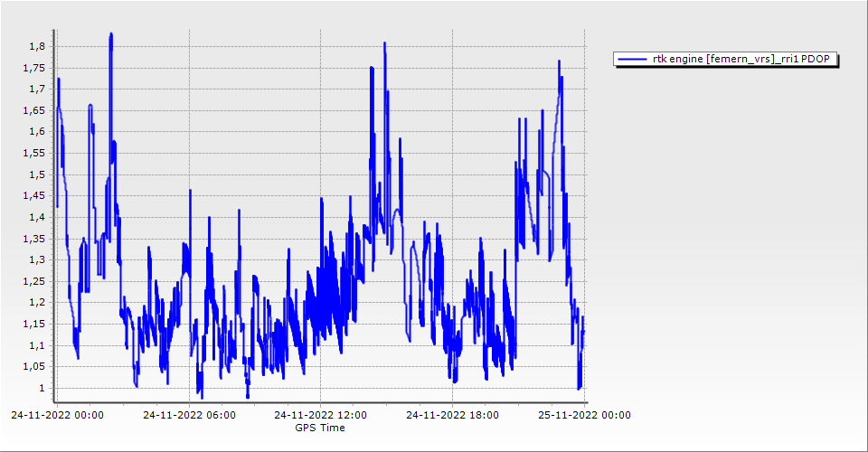This screenshot has height=452, width=868.
Task: Click the 1,25 y-axis tick label
Action: tap(34, 281)
